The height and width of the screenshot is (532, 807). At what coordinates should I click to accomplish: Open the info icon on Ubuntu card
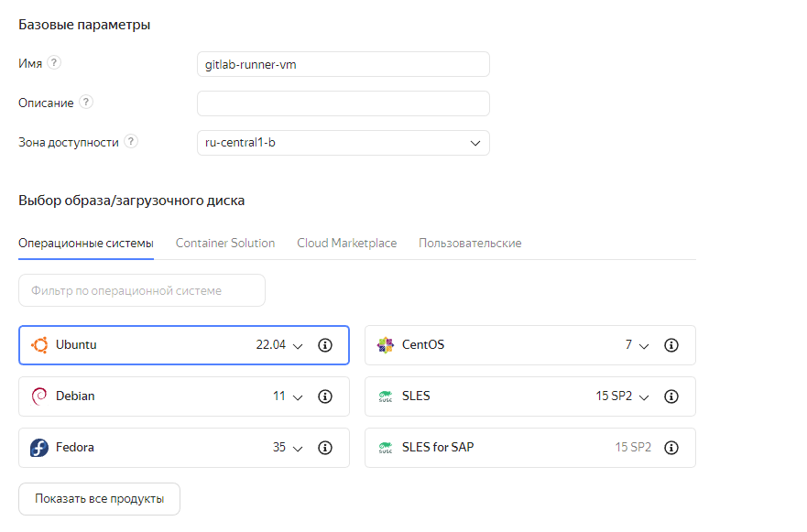coord(324,345)
